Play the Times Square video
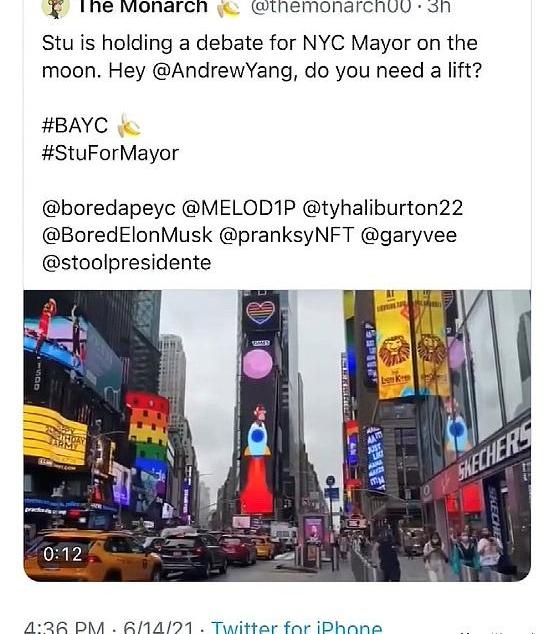The width and height of the screenshot is (554, 634). point(277,435)
